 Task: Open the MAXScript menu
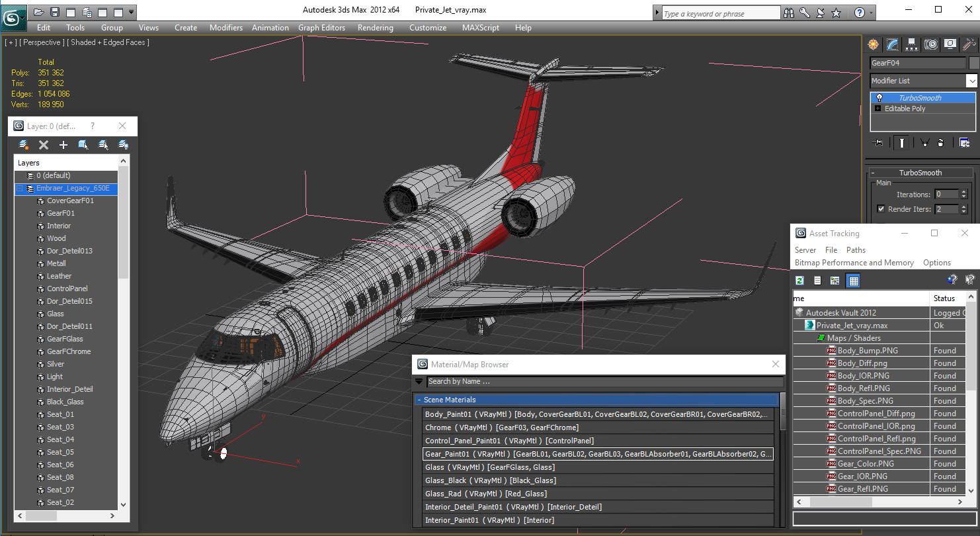click(481, 28)
